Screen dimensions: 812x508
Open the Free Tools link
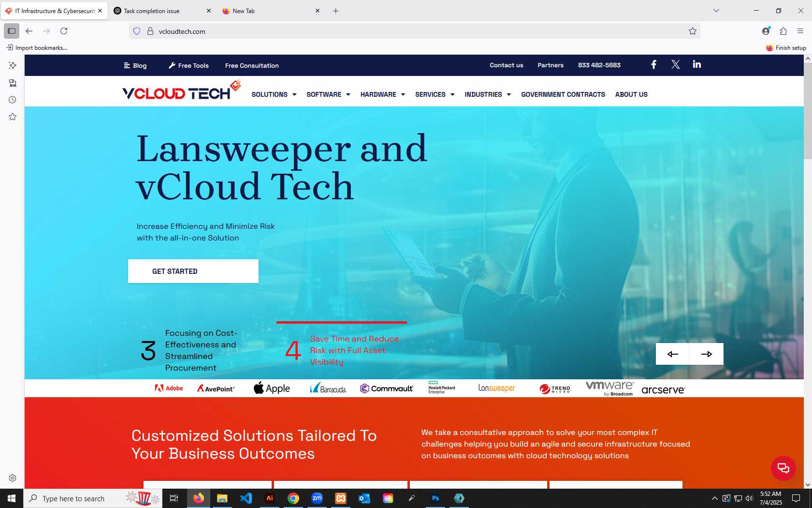pos(188,65)
